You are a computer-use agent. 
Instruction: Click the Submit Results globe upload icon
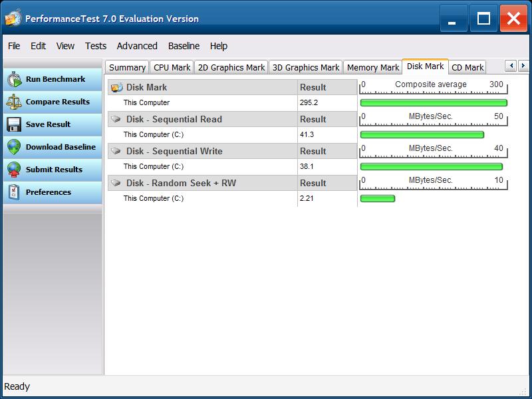pyautogui.click(x=14, y=170)
